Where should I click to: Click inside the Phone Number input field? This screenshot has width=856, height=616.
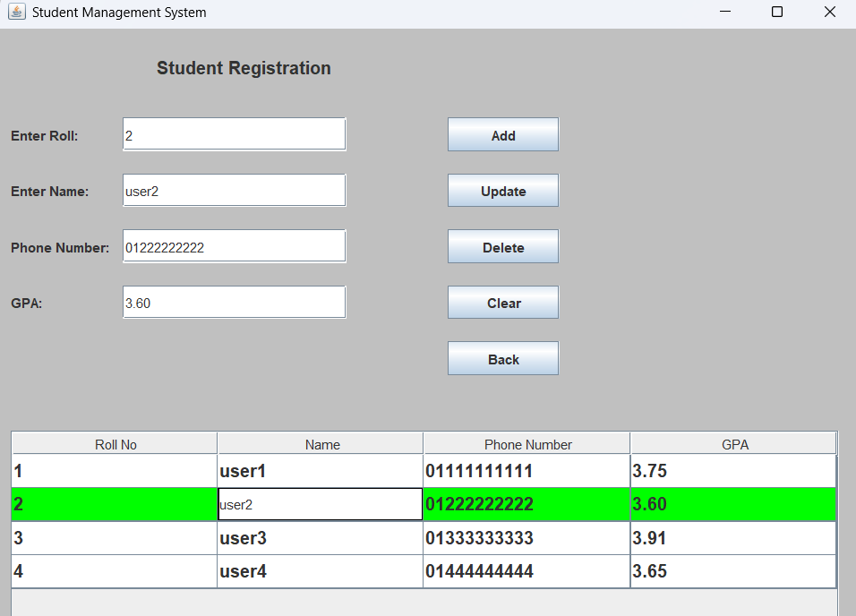pos(234,245)
